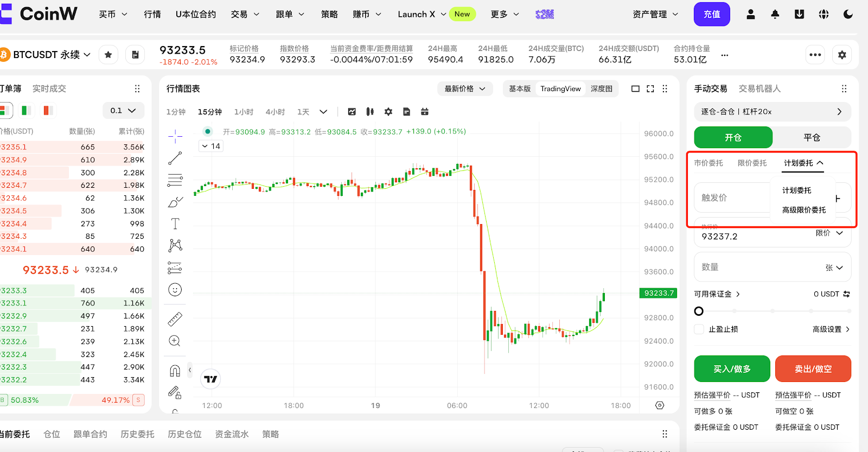This screenshot has width=868, height=452.
Task: Select the Text annotation tool
Action: coord(175,224)
